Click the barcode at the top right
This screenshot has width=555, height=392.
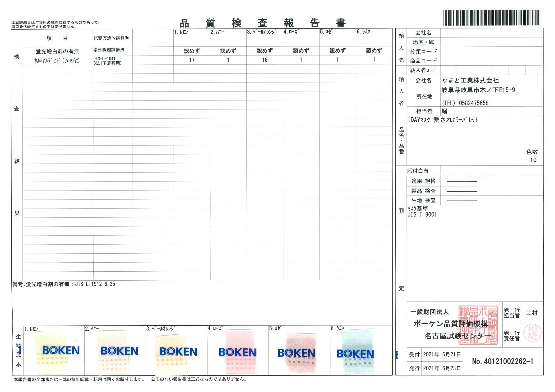point(492,18)
